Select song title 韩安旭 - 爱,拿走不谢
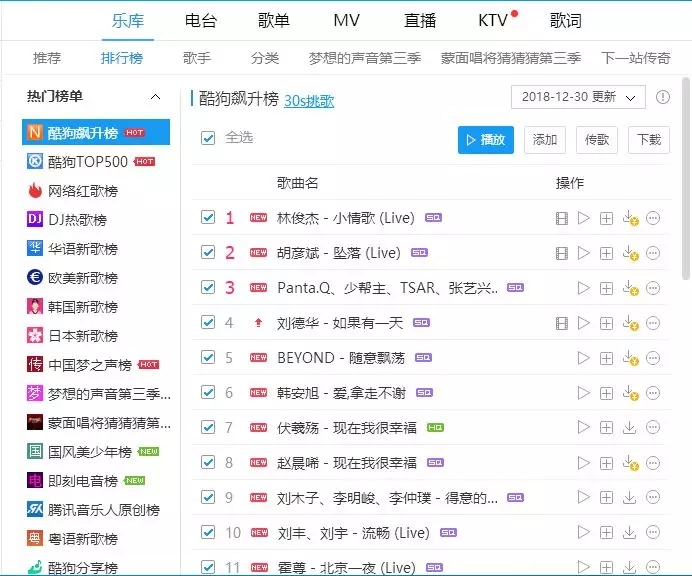This screenshot has height=576, width=692. click(341, 393)
